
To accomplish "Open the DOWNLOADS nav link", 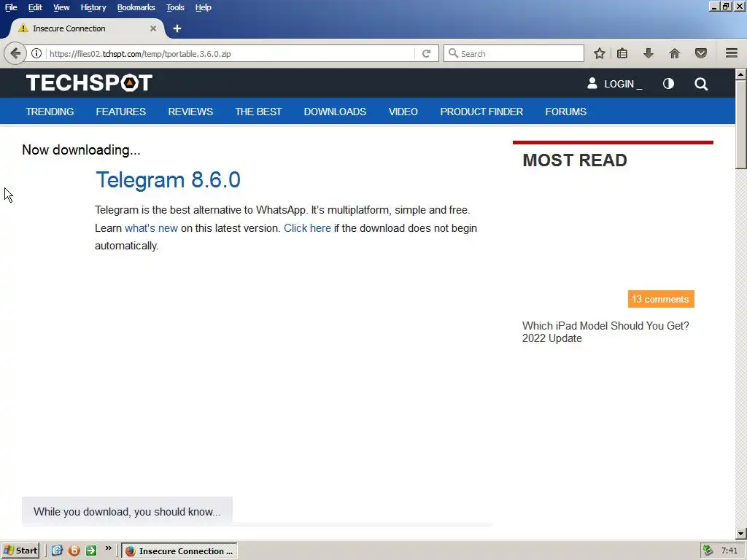I will [x=335, y=112].
